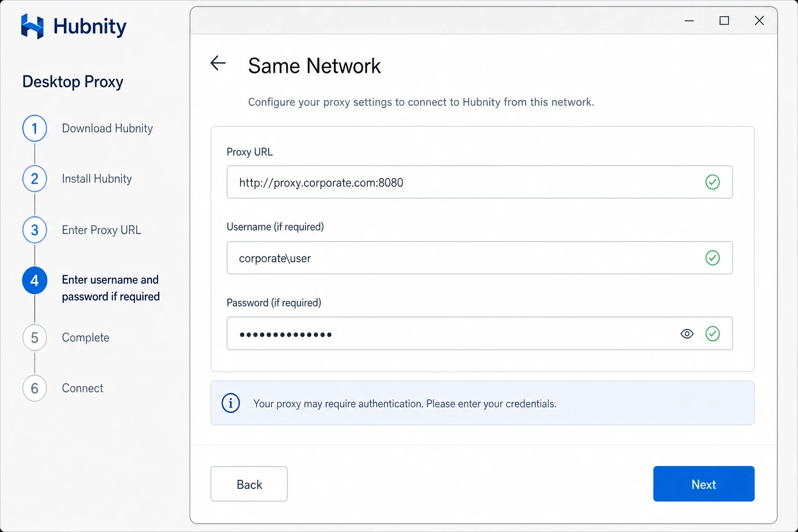
Task: Click the Hubnity logo icon
Action: pos(32,26)
